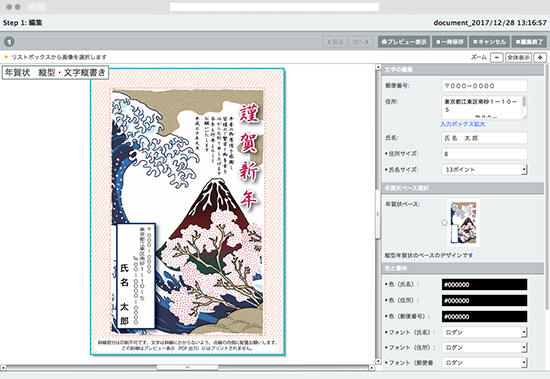The image size is (550, 379).
Task: Click the 住所サイズ input field
Action: [x=484, y=154]
